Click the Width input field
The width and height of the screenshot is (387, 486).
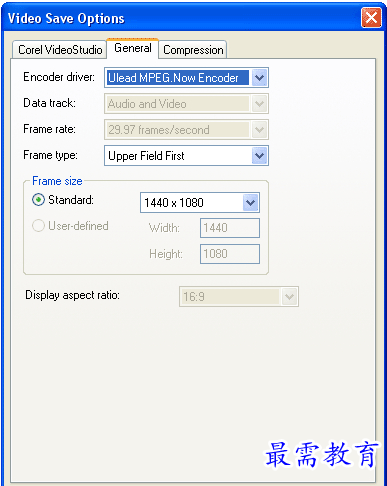click(230, 228)
